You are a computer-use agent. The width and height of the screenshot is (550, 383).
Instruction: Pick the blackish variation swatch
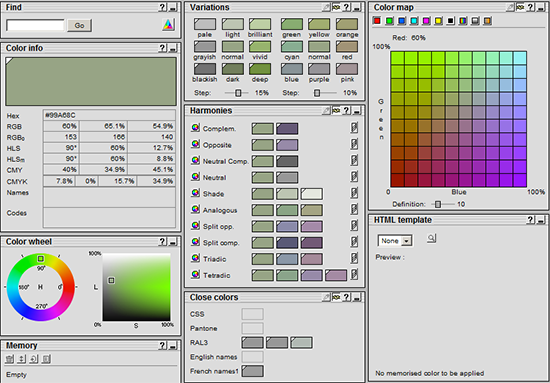click(205, 69)
